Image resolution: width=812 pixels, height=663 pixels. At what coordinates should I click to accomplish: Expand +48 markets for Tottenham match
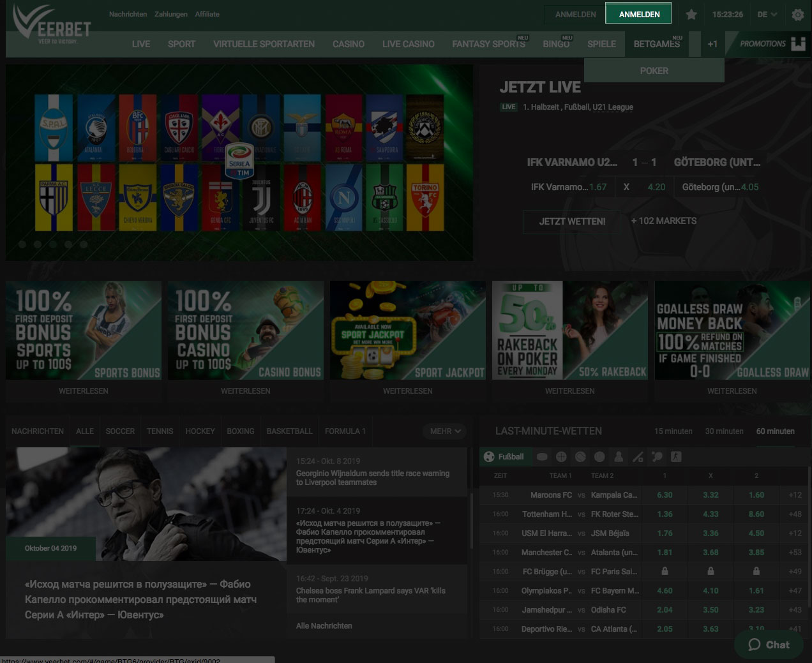point(795,514)
